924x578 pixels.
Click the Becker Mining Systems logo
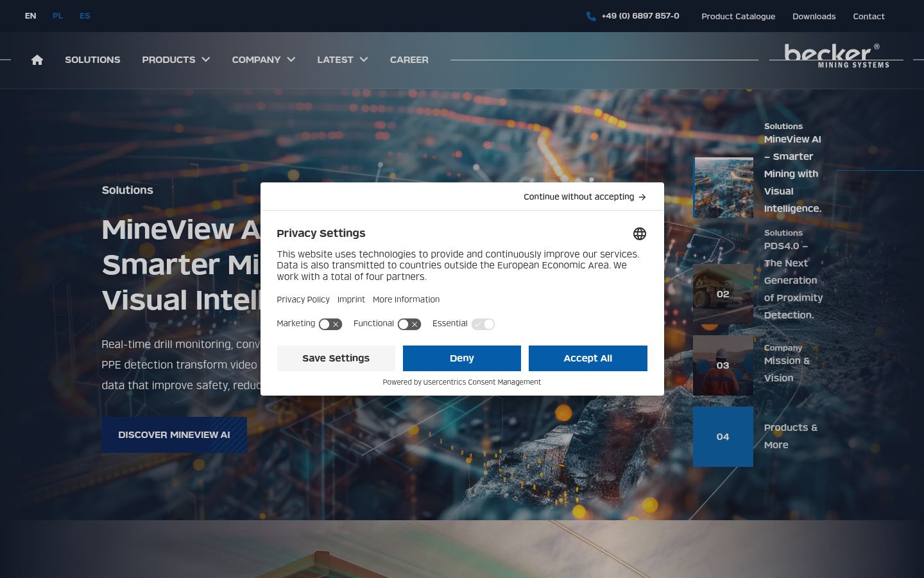(x=836, y=55)
